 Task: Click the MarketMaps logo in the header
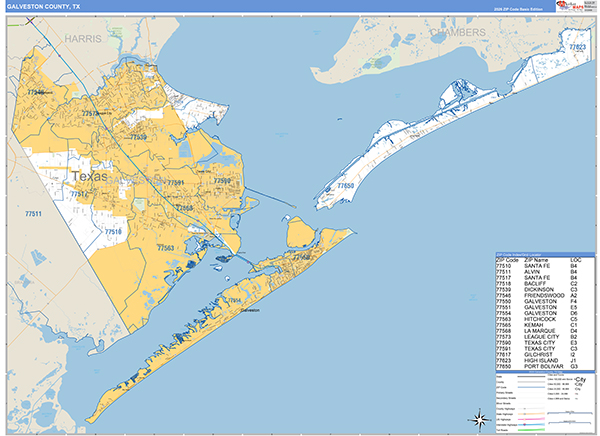point(570,6)
